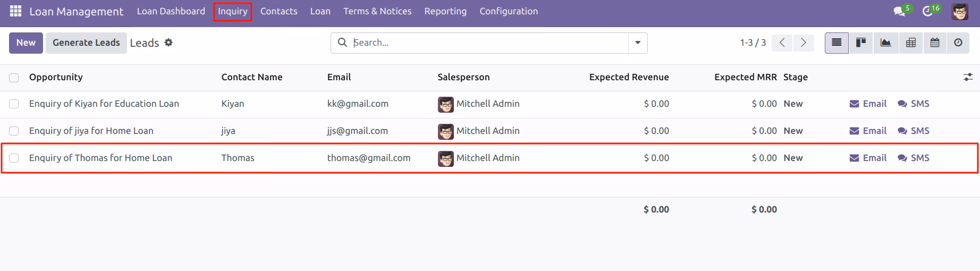Switch to Kanban view

(861, 43)
